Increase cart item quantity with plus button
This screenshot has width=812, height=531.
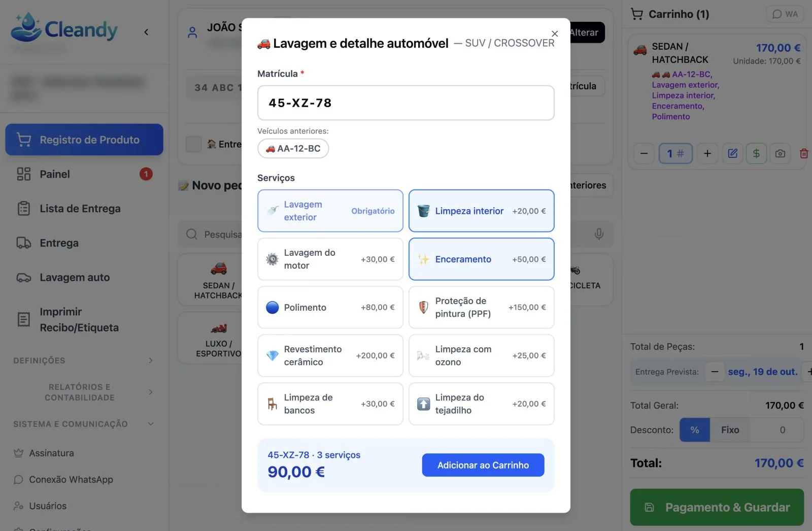tap(707, 153)
